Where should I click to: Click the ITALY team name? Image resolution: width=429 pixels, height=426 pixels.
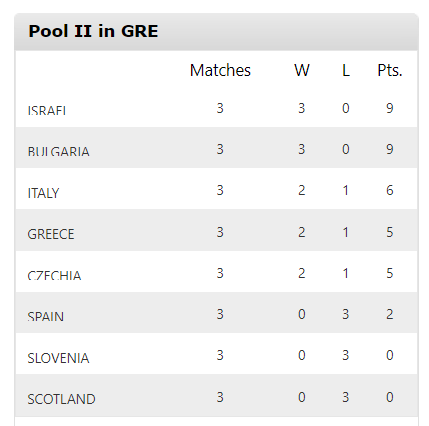tap(43, 193)
